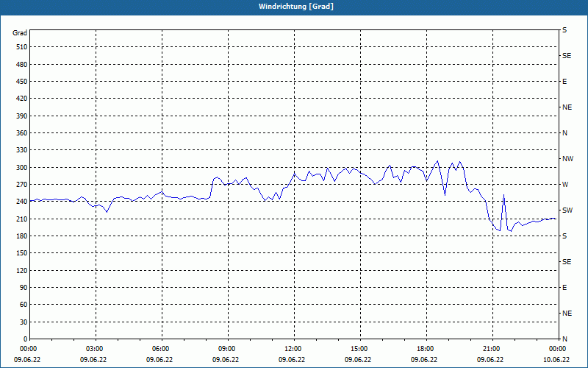The height and width of the screenshot is (368, 588).
Task: Select the 270 y-axis value
Action: [22, 185]
